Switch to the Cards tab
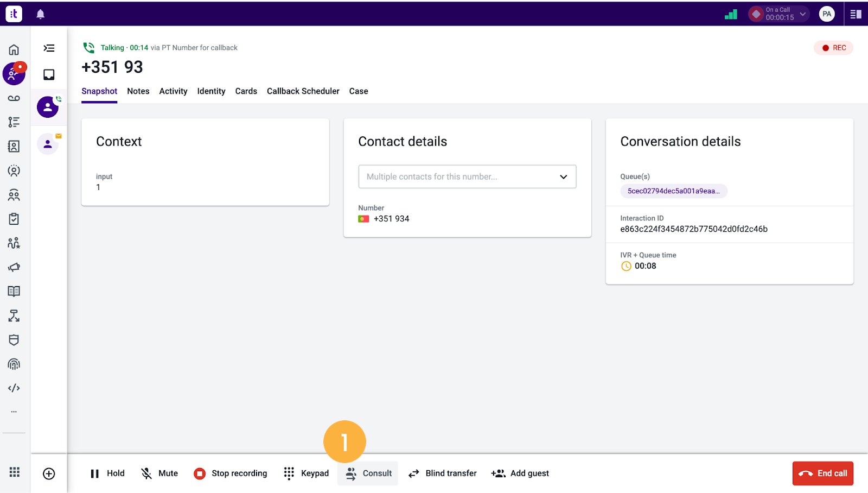The width and height of the screenshot is (868, 493). (x=246, y=91)
